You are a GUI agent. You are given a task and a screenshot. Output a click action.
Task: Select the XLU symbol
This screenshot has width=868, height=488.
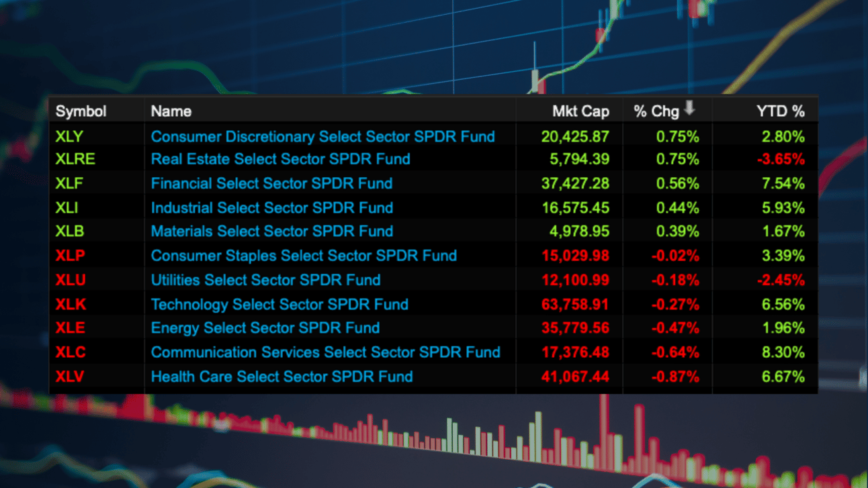point(71,280)
